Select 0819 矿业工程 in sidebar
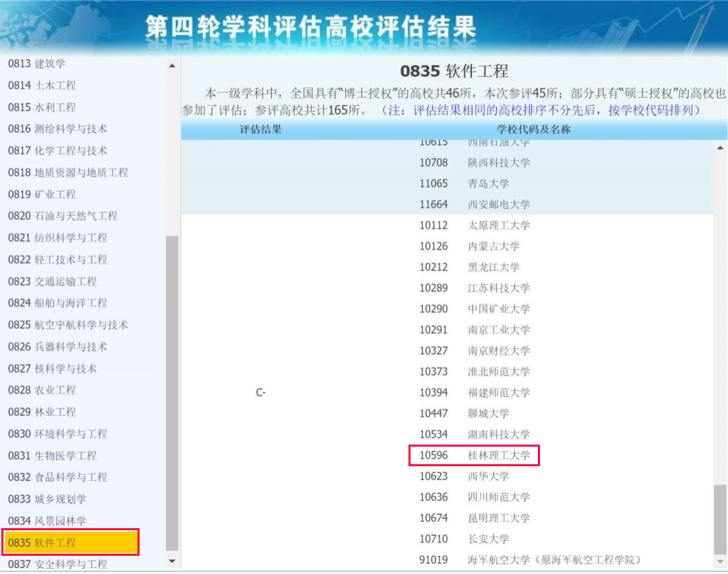Viewport: 728px width, 574px height. 42,194
